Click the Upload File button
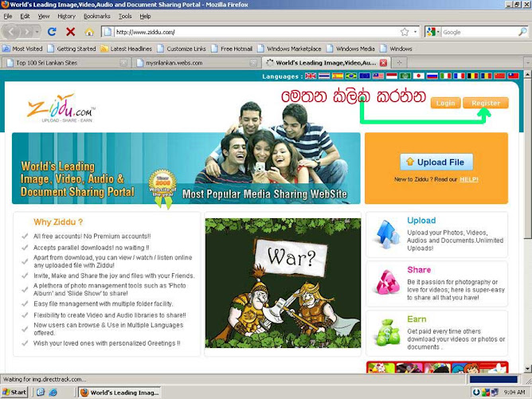Viewport: 532px width, 399px height. [x=436, y=162]
